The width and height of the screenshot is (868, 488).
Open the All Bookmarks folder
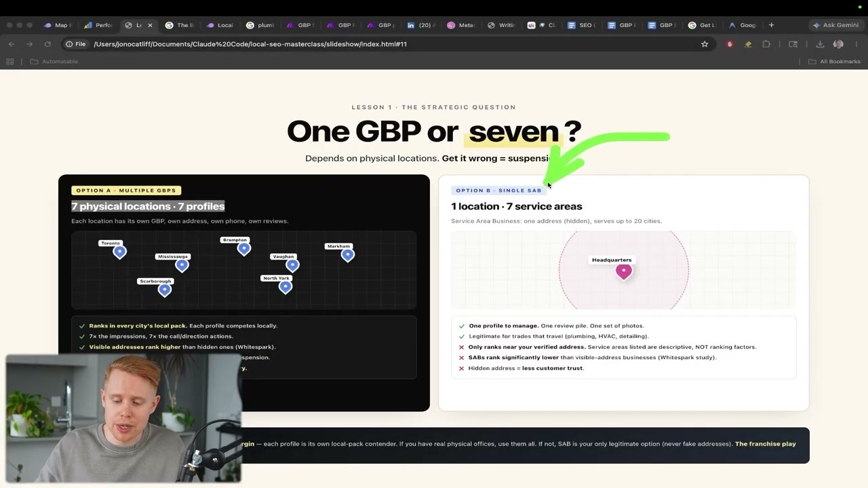point(834,62)
